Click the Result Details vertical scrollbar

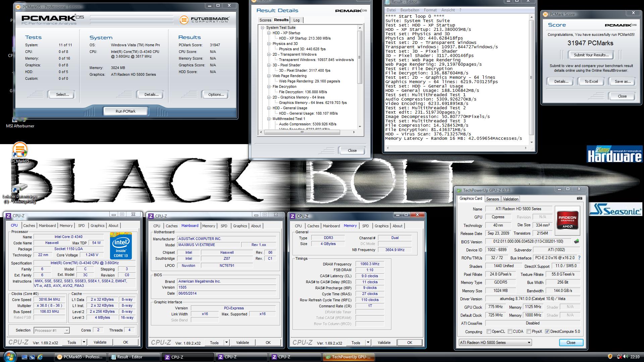tap(360, 77)
